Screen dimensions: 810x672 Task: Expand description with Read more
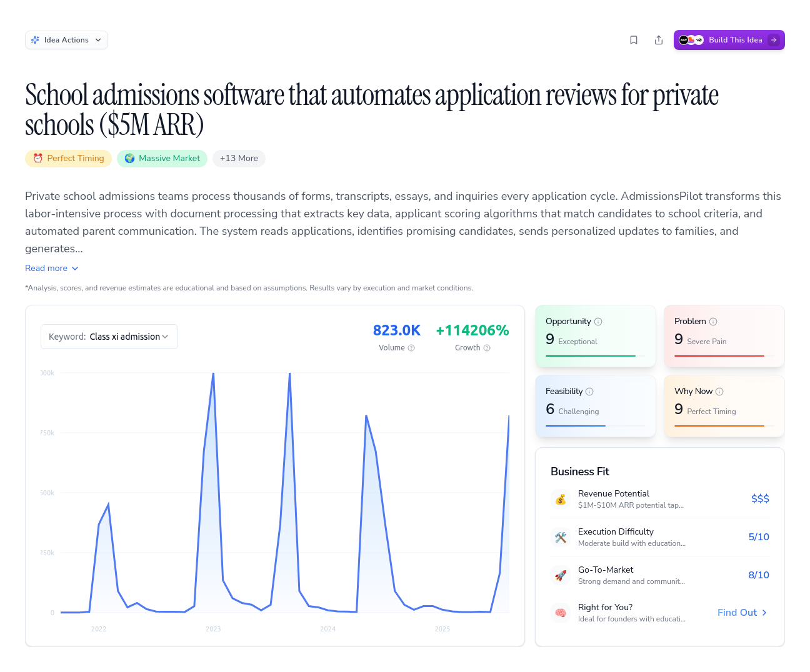point(52,268)
